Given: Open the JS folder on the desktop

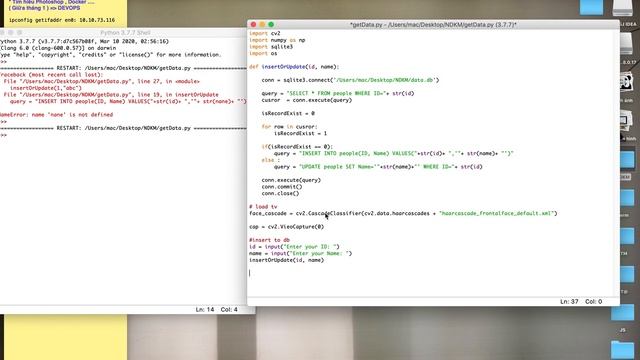Looking at the screenshot, I should click(622, 313).
